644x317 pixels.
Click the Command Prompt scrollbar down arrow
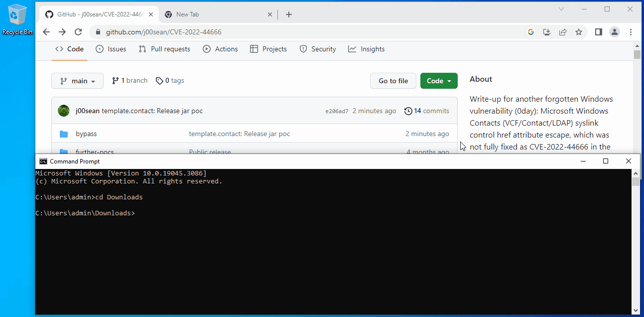click(x=636, y=310)
